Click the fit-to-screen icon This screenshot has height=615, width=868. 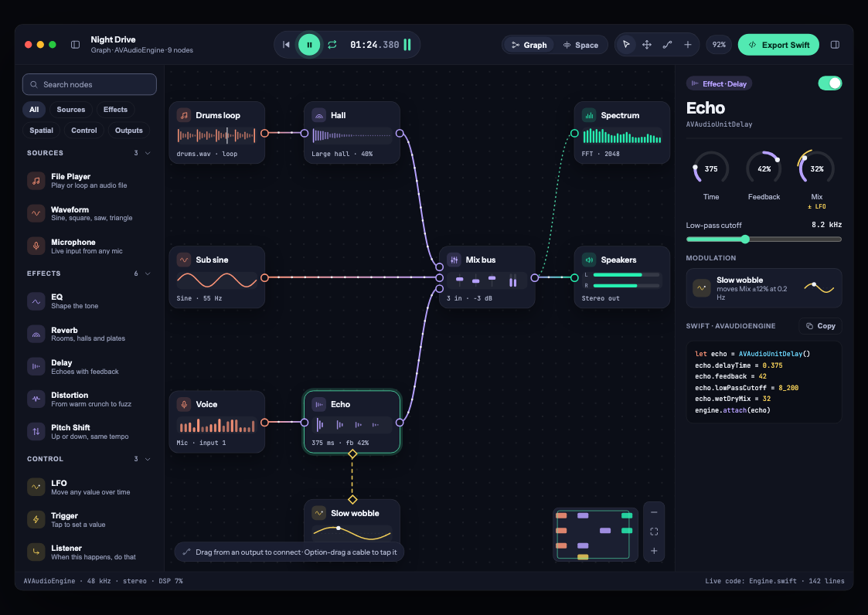(x=654, y=532)
